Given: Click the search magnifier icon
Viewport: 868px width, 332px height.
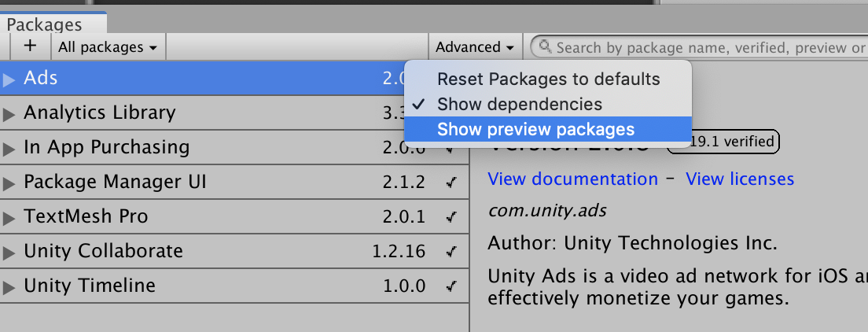Looking at the screenshot, I should coord(545,47).
